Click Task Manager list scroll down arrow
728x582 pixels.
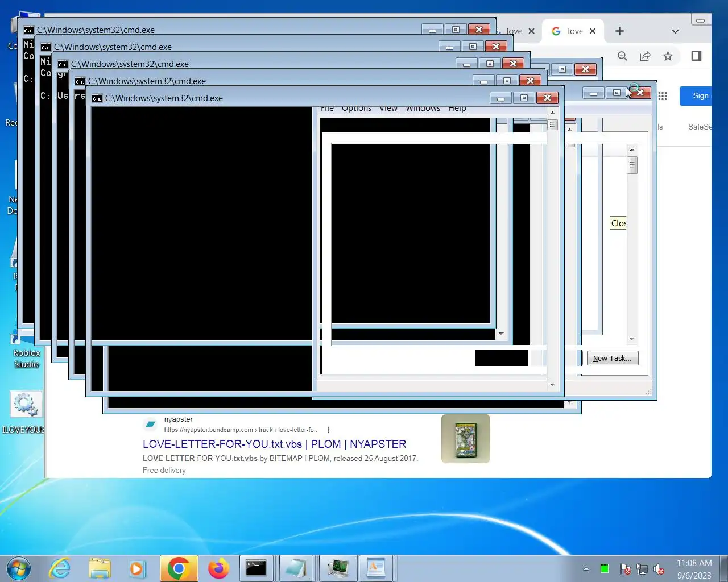click(632, 339)
